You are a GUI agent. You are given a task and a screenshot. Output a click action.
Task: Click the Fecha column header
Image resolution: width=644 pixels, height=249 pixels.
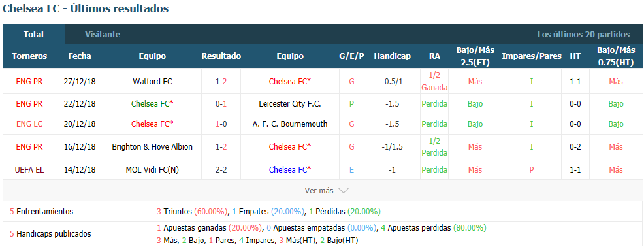(80, 56)
